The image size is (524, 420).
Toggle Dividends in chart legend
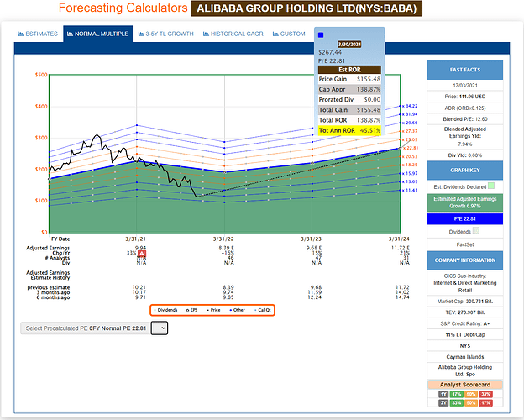point(166,310)
